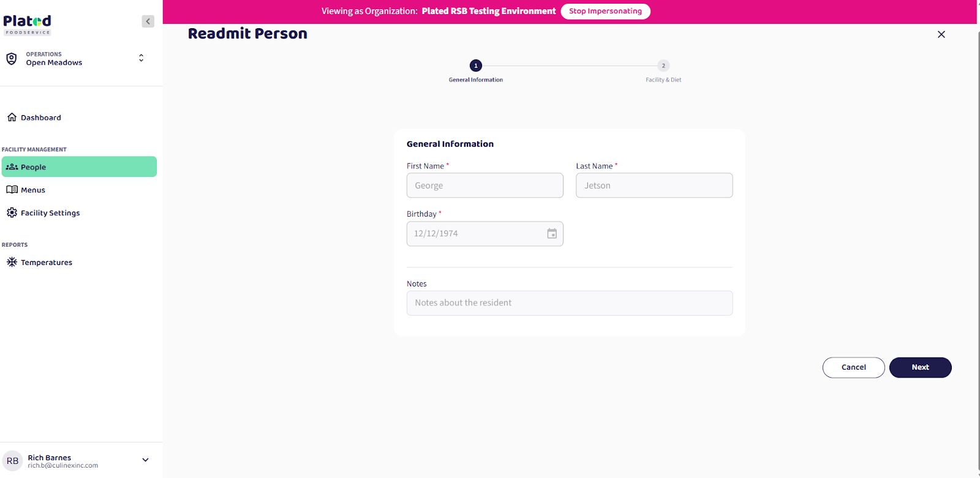Image resolution: width=980 pixels, height=478 pixels.
Task: Click the Facility Settings gear icon
Action: [12, 213]
